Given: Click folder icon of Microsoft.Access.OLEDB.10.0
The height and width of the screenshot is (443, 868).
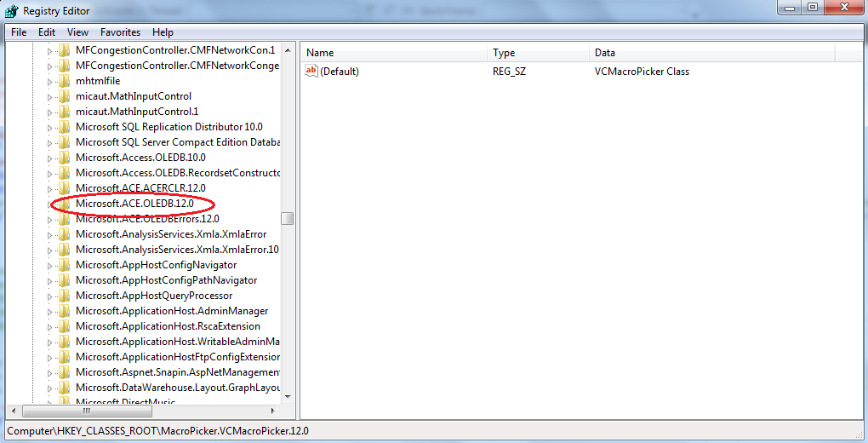Looking at the screenshot, I should (64, 158).
